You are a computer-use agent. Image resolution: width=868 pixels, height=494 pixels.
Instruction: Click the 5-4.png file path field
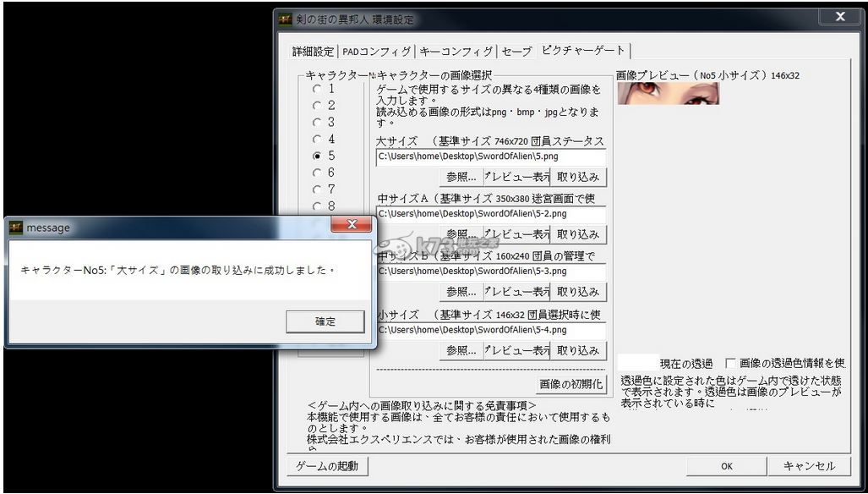[490, 330]
